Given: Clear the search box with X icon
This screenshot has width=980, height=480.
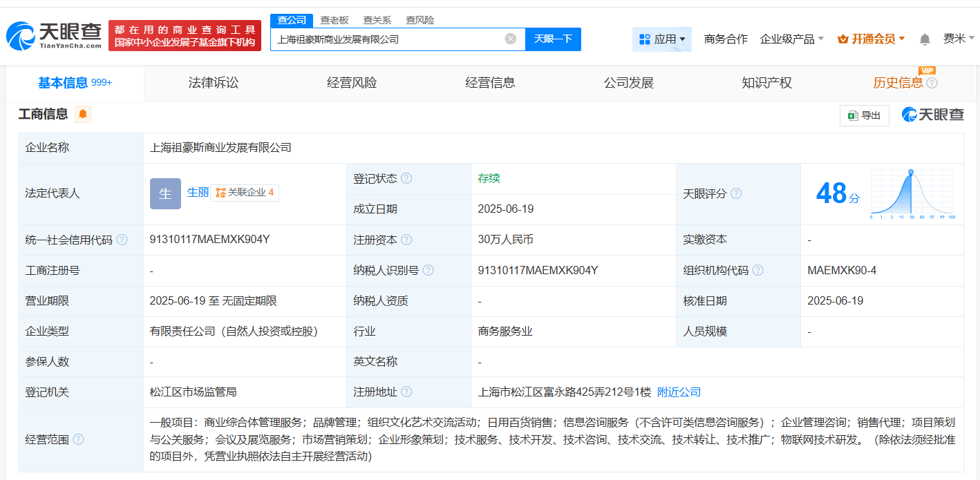Looking at the screenshot, I should pos(511,39).
